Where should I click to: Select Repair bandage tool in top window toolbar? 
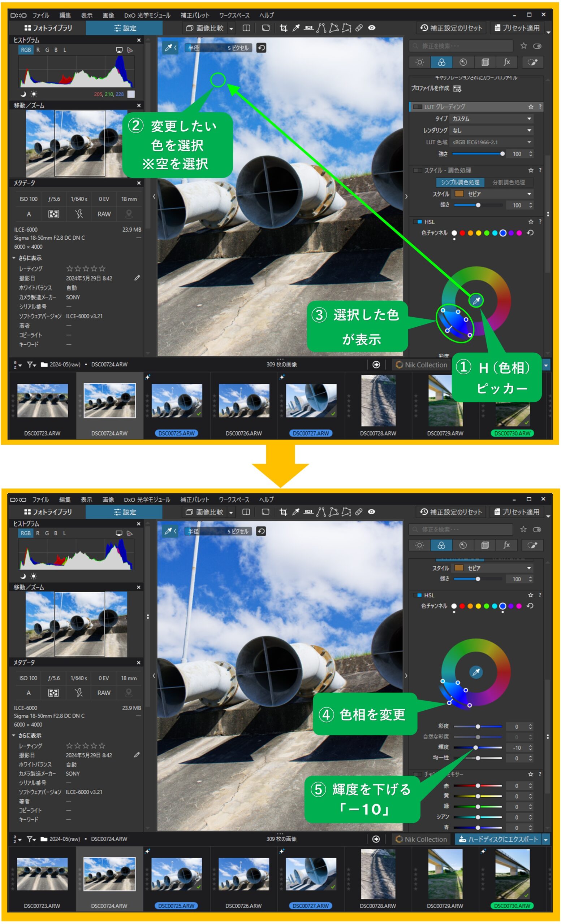click(x=359, y=28)
